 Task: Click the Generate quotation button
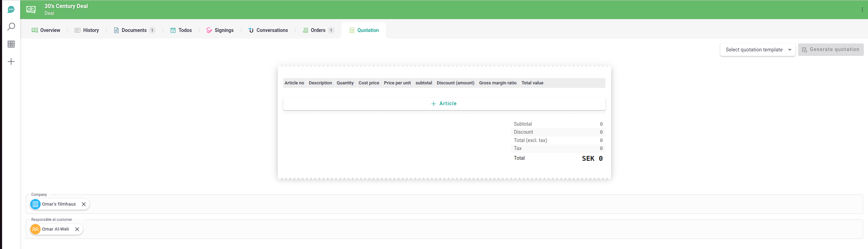pyautogui.click(x=830, y=50)
